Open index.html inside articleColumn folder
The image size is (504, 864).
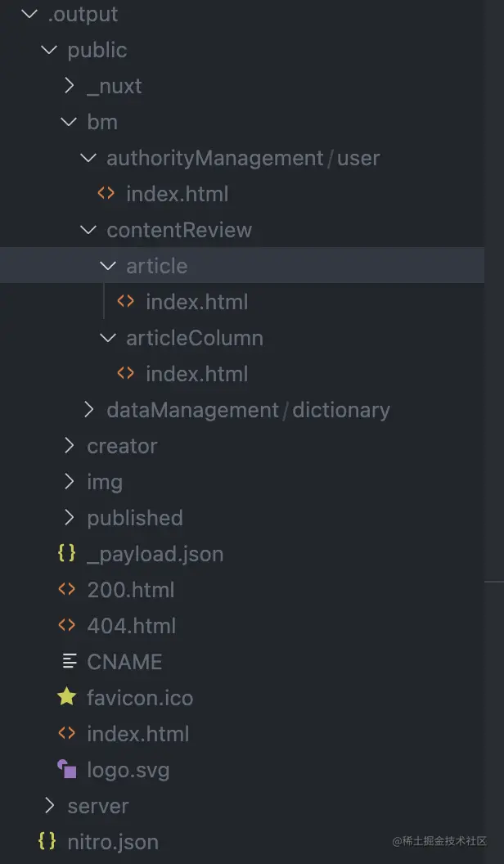pos(196,373)
